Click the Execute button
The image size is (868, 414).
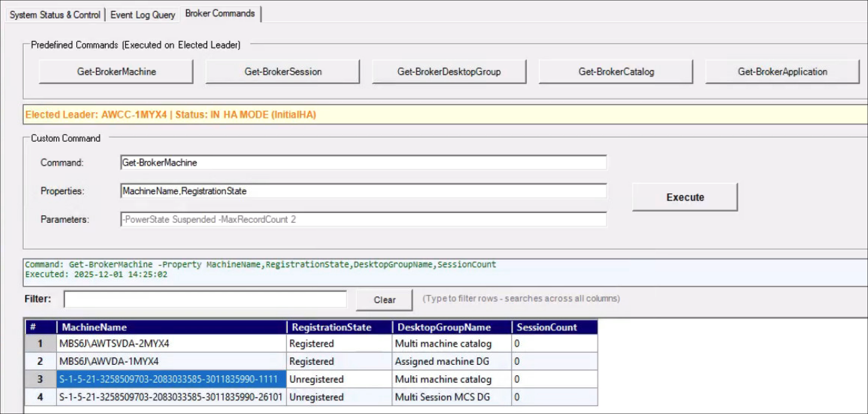point(685,197)
